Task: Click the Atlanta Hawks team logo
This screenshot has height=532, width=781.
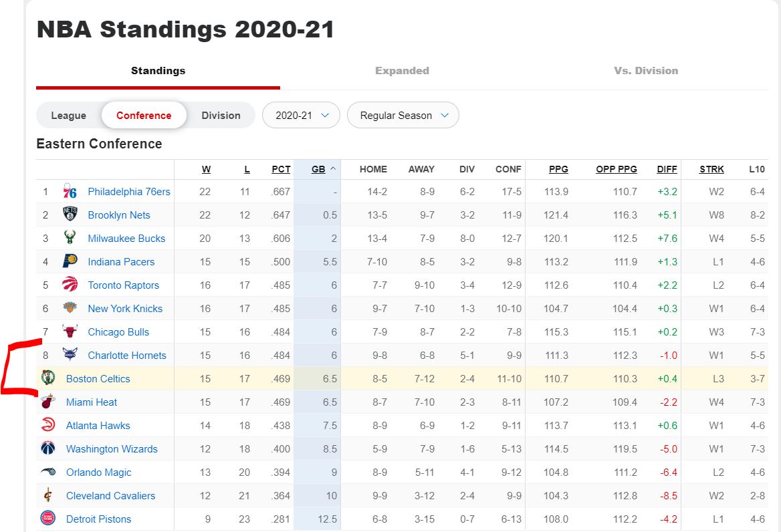Action: pos(48,425)
